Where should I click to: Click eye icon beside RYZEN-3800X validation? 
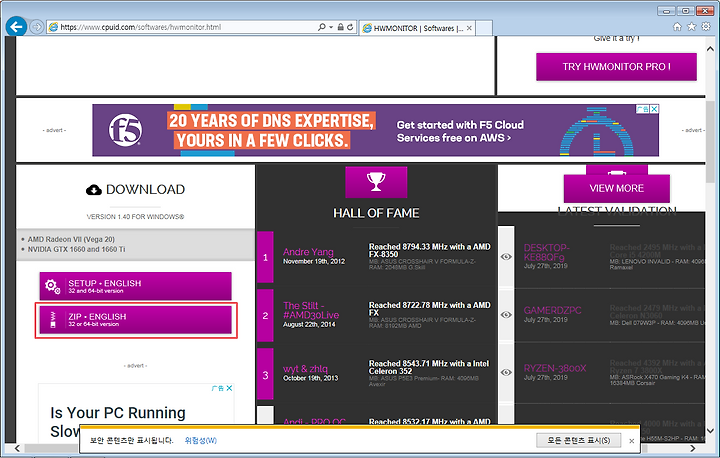coord(506,373)
